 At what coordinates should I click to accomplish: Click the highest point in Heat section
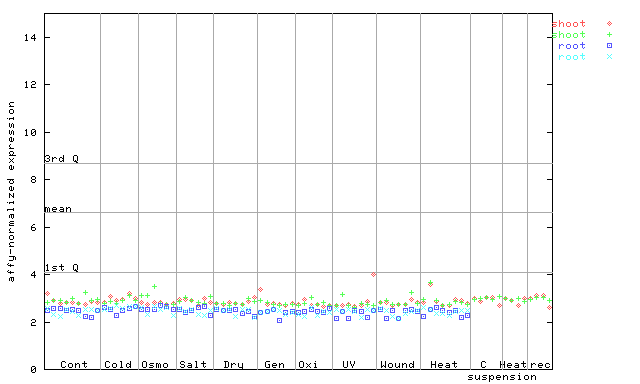[x=430, y=282]
